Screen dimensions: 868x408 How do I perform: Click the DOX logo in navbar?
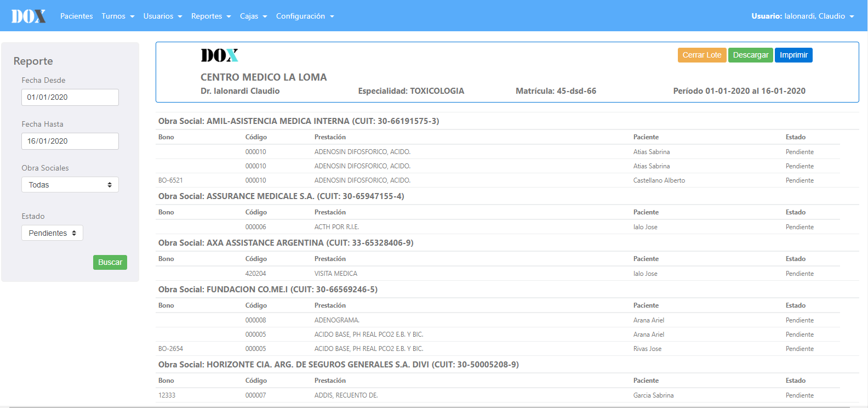click(x=28, y=16)
